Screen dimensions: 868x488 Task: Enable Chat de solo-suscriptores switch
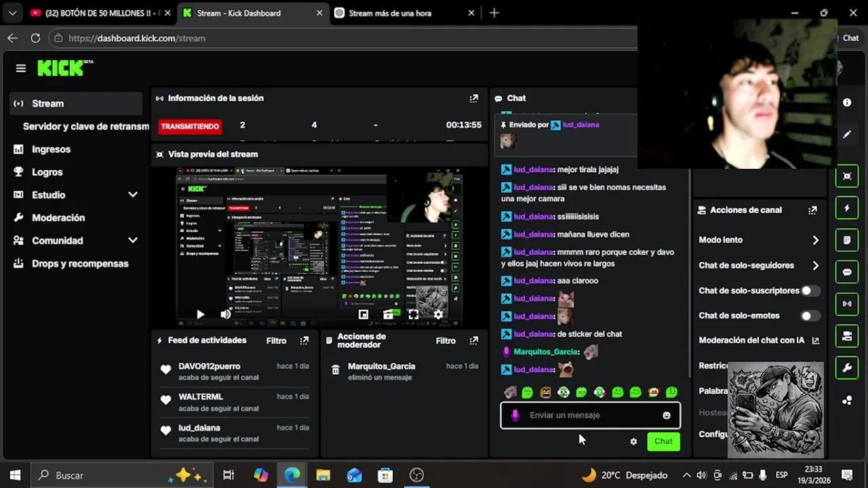click(810, 291)
